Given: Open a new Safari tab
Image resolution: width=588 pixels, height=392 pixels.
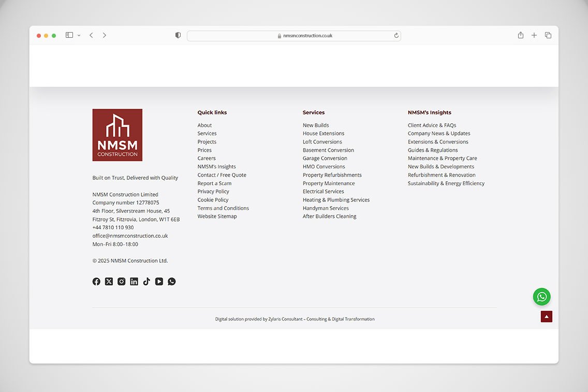Looking at the screenshot, I should (534, 35).
